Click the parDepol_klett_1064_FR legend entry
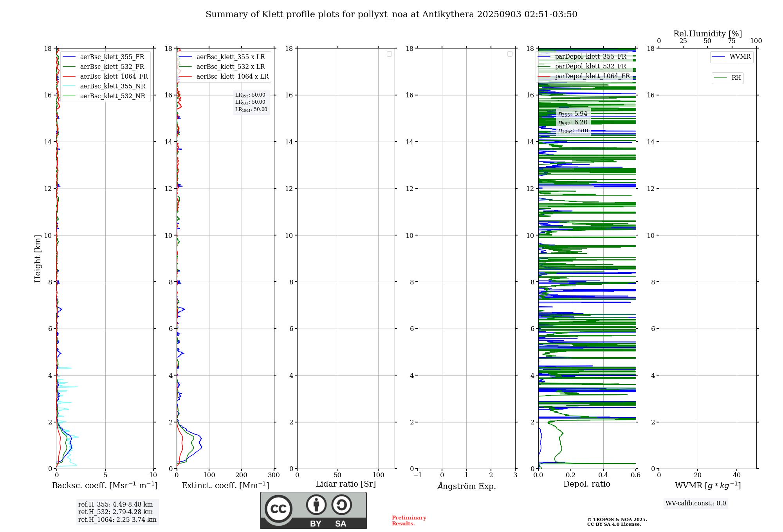 [592, 76]
